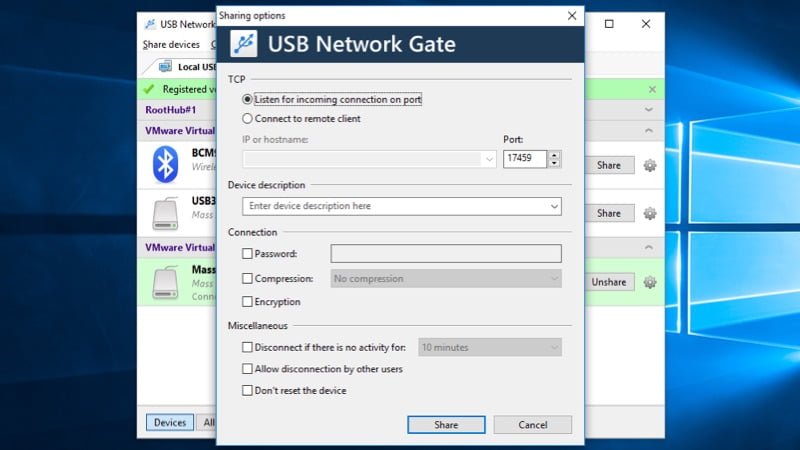Viewport: 800px width, 450px height.
Task: Check Don't reset the device
Action: tap(247, 390)
